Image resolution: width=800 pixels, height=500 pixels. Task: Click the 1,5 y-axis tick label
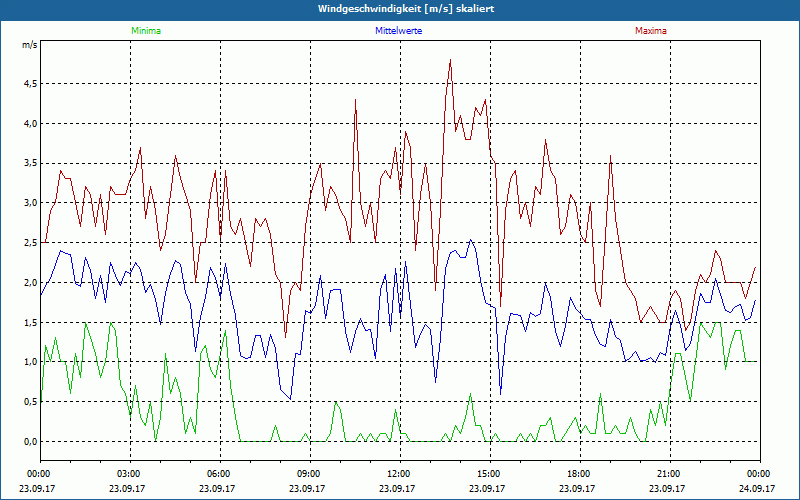click(29, 322)
